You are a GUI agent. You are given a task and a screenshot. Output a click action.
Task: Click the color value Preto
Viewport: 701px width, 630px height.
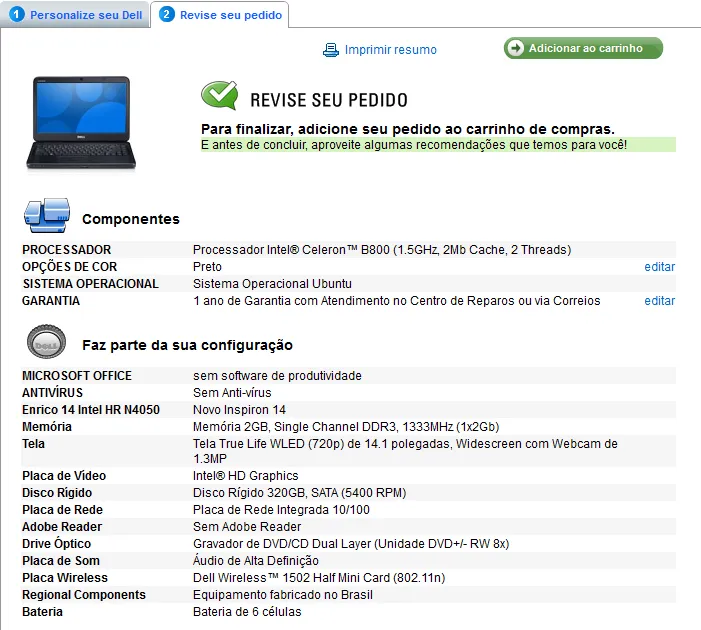click(207, 267)
